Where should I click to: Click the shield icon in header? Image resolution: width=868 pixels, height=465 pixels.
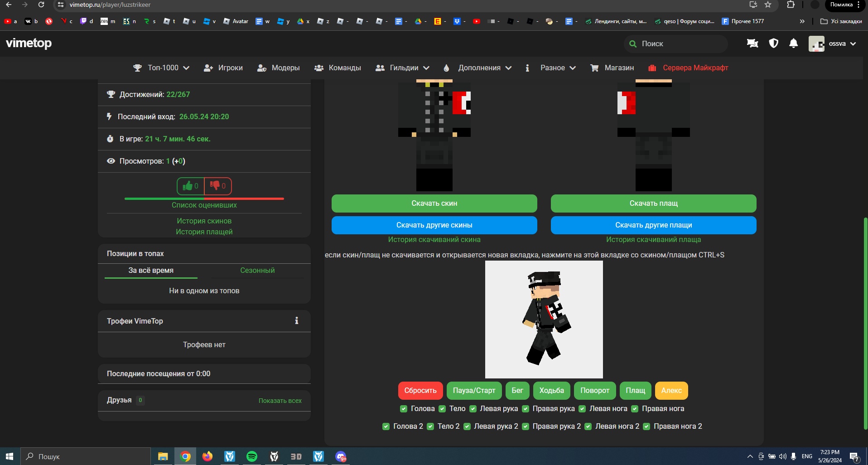click(x=773, y=44)
